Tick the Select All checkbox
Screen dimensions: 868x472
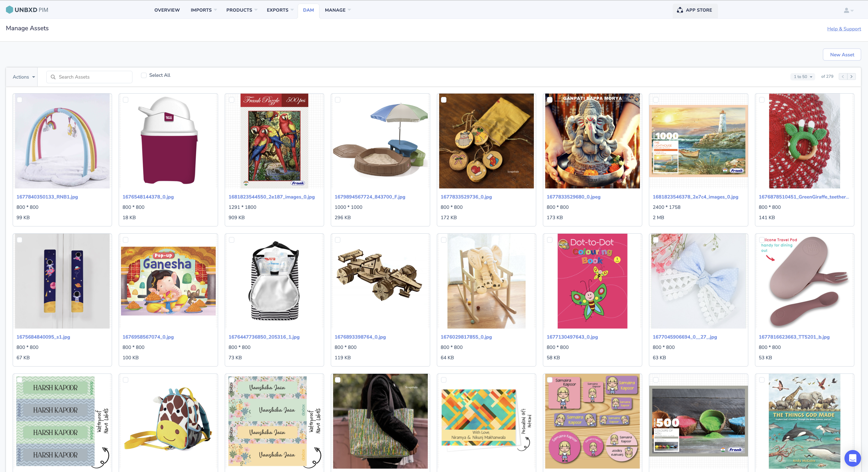tap(144, 75)
